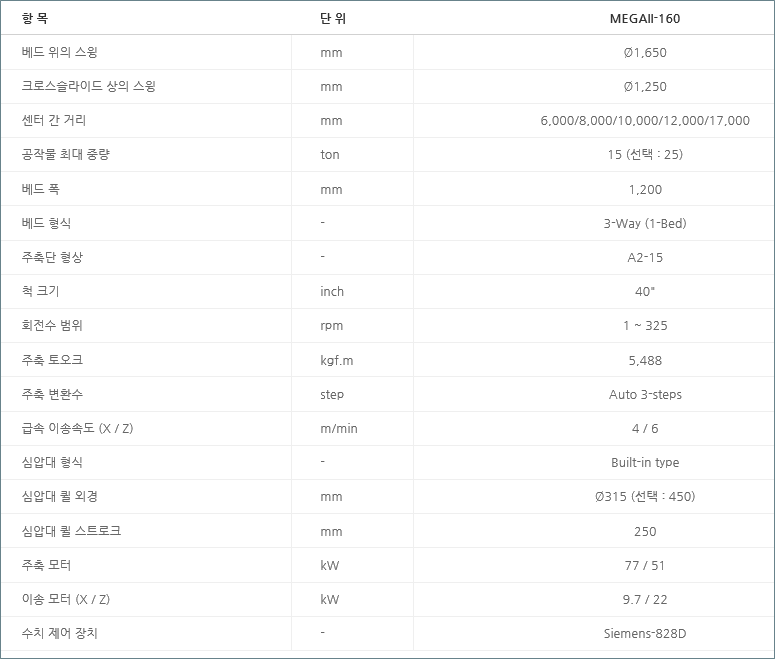The width and height of the screenshot is (775, 659).
Task: Select the 크로스슬라이드 상의 스윙 label
Action: coord(88,86)
